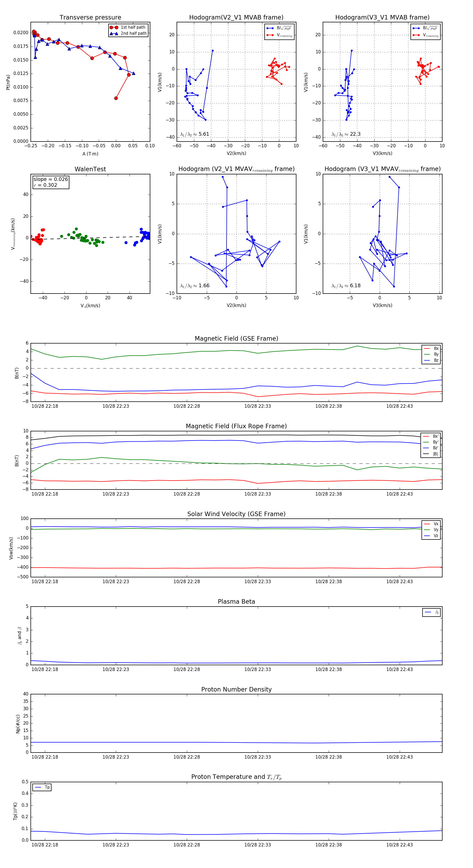Click the 'Transverse pressure' plot title
The width and height of the screenshot is (473, 868).
90,18
